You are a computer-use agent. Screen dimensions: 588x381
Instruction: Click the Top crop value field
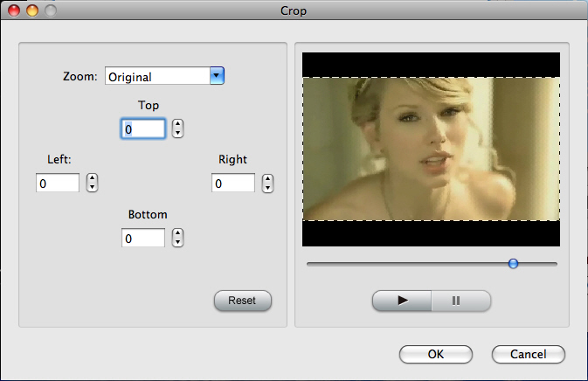pos(143,129)
